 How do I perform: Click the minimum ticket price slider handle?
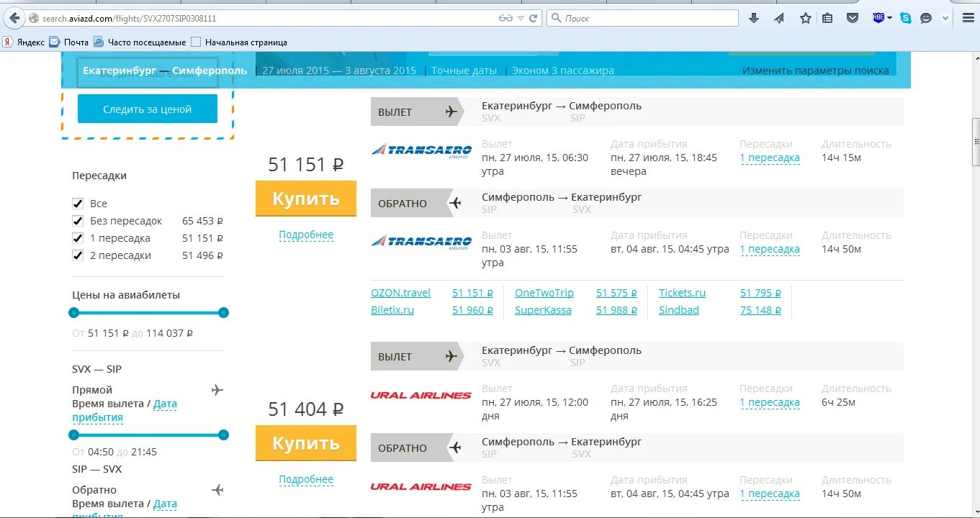(x=73, y=312)
